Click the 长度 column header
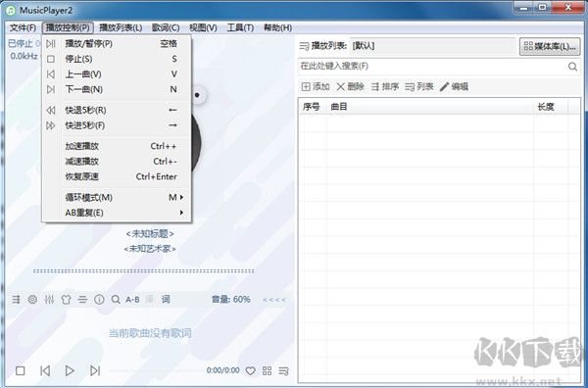Image resolution: width=588 pixels, height=388 pixels. pos(551,107)
